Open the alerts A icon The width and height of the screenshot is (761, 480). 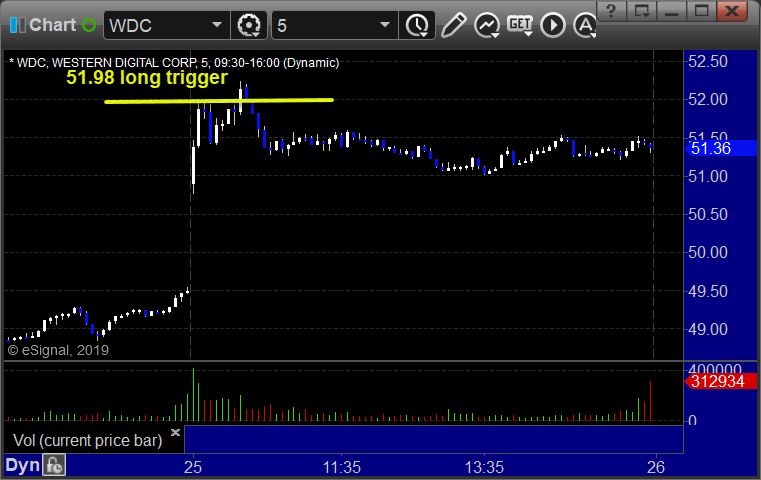pyautogui.click(x=585, y=25)
